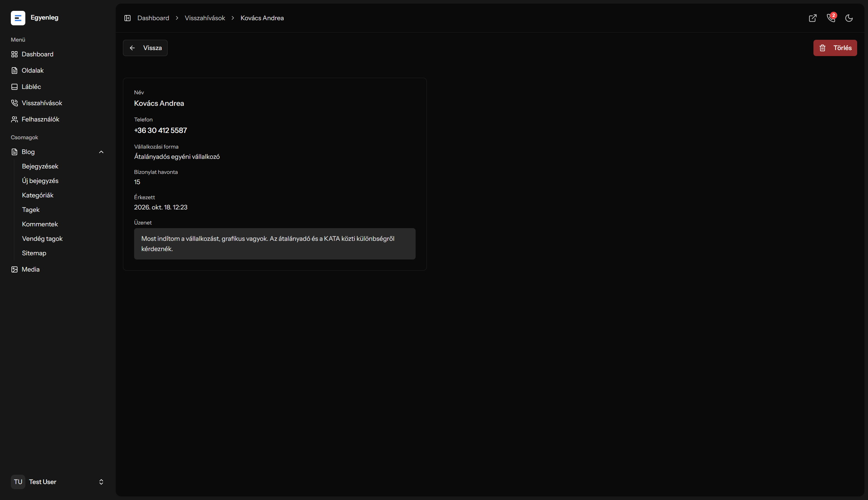The image size is (868, 500).
Task: Click the Bizonylat havonta value 15
Action: click(x=137, y=182)
